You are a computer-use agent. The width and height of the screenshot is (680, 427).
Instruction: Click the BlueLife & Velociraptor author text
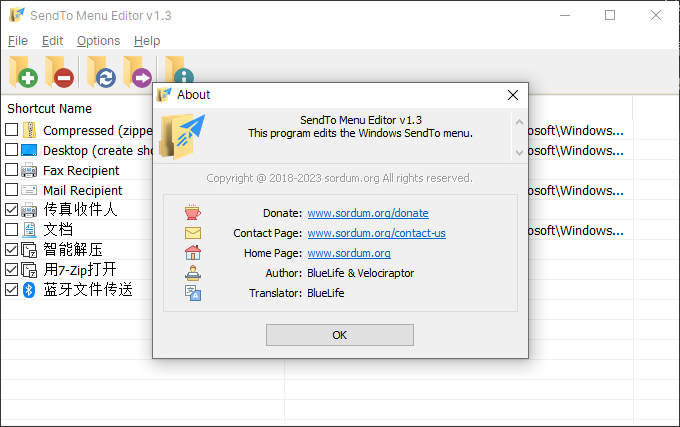click(360, 273)
